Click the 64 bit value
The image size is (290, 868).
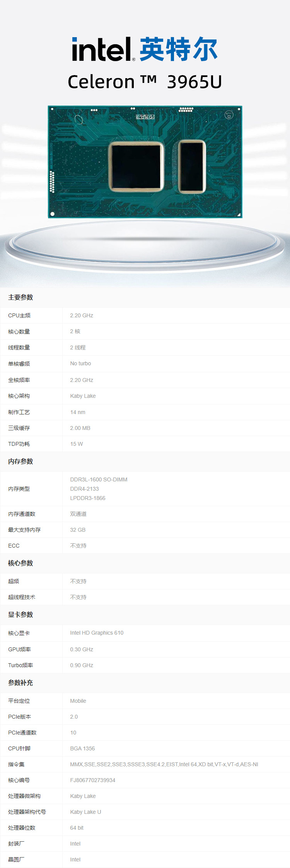click(77, 828)
